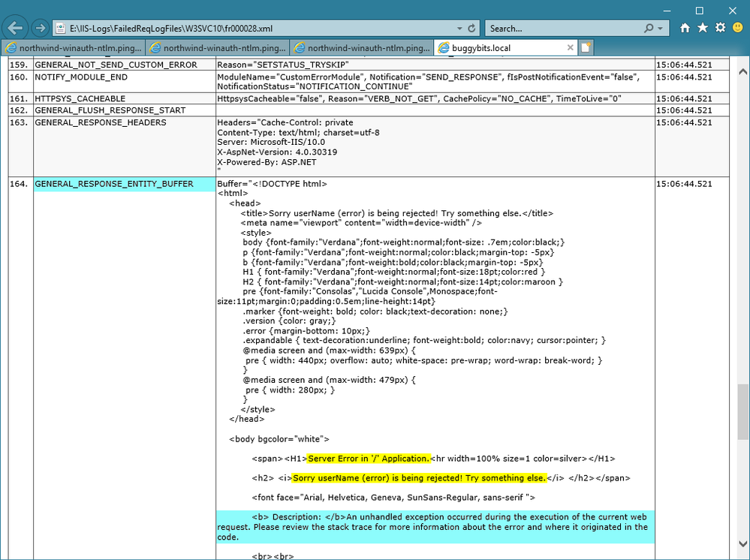Close the buggybits.local tab

[570, 48]
